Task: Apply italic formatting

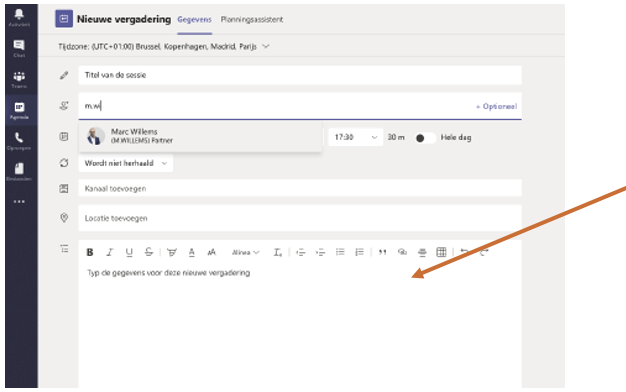Action: click(109, 252)
